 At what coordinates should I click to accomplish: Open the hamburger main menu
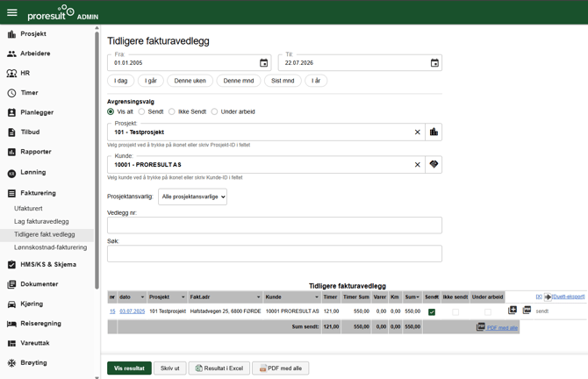click(12, 12)
